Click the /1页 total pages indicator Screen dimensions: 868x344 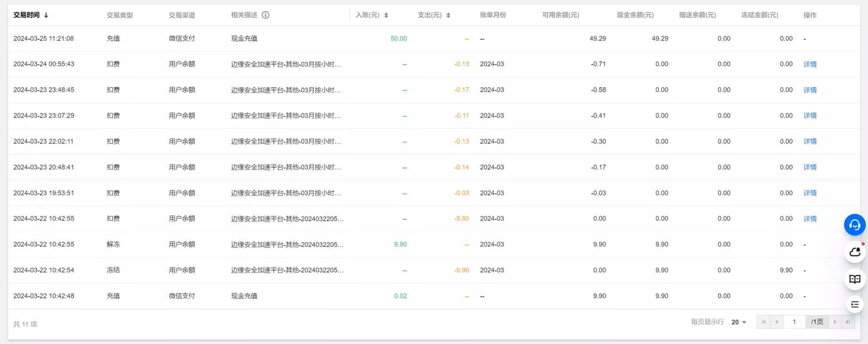[817, 322]
